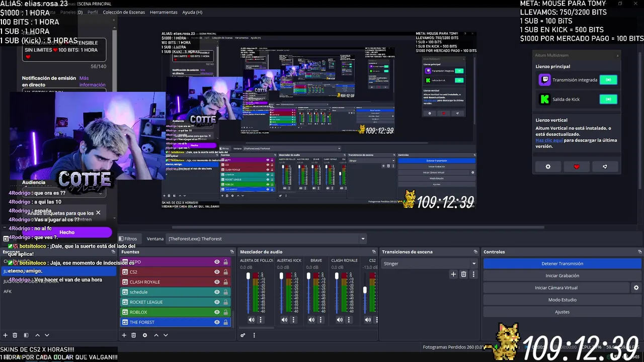The image size is (644, 362).
Task: Undock the Mezclador de audio panel
Action: tap(374, 252)
